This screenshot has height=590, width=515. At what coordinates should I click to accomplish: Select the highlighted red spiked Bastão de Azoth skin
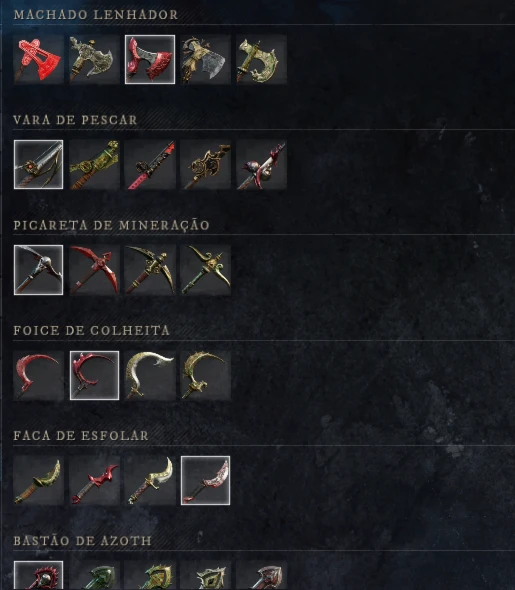[x=38, y=576]
